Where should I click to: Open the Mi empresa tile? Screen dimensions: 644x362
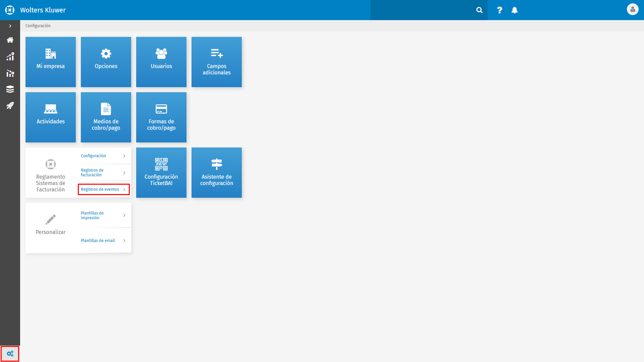[51, 62]
